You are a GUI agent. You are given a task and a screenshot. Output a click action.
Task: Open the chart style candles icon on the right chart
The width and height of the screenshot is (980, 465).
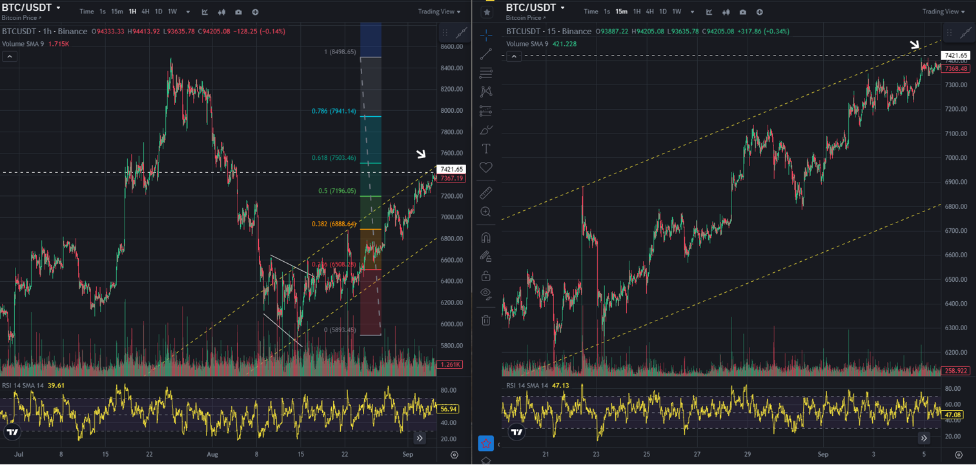pyautogui.click(x=726, y=12)
